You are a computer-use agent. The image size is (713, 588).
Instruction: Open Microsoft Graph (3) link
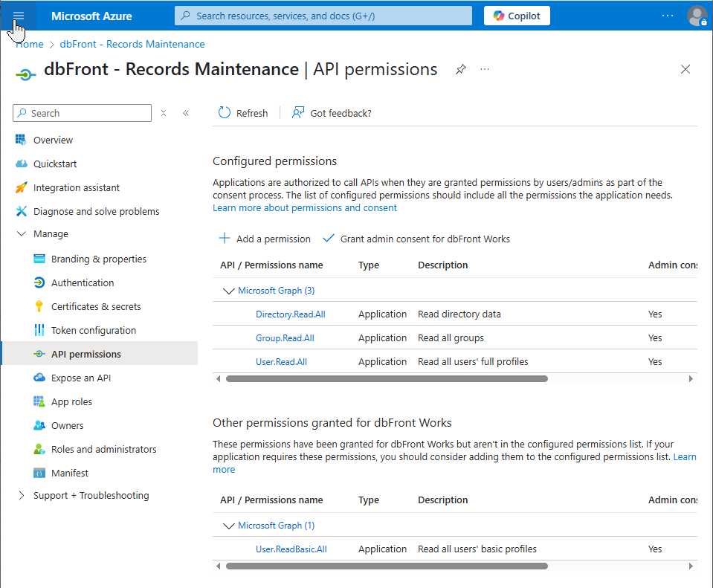tap(276, 290)
